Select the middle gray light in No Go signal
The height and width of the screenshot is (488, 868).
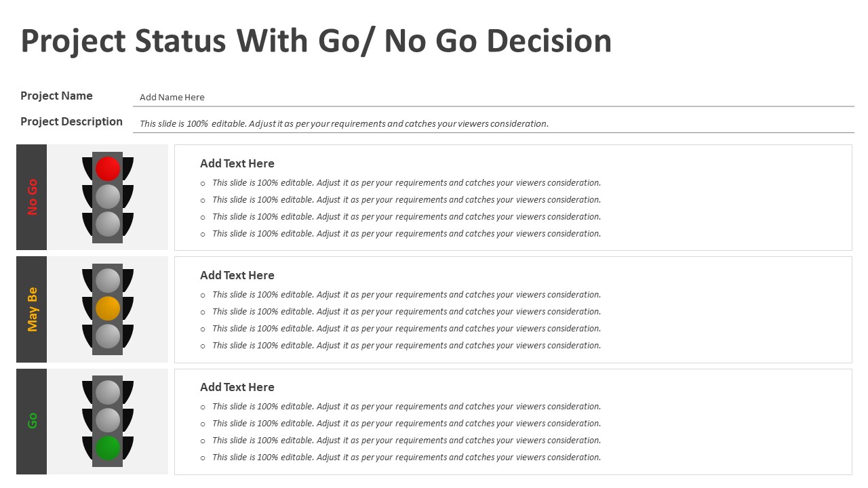pos(108,197)
